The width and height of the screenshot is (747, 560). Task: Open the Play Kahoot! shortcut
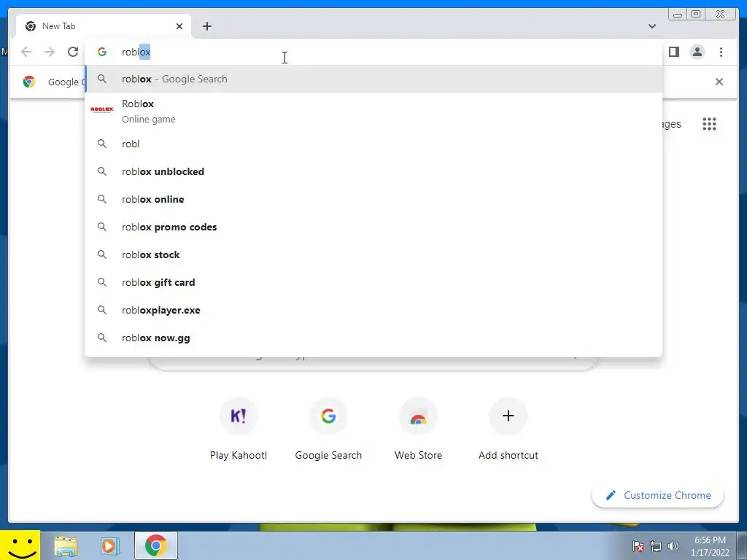pyautogui.click(x=239, y=429)
